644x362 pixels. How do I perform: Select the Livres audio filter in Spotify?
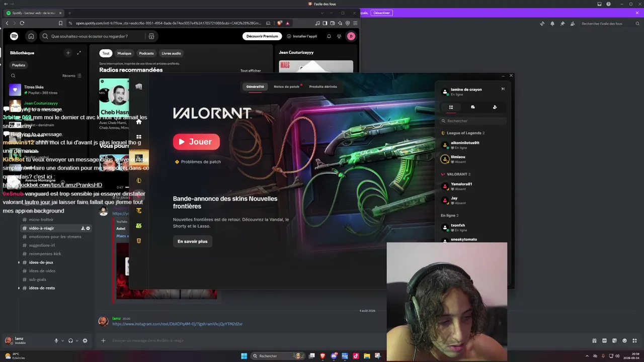[x=172, y=53]
